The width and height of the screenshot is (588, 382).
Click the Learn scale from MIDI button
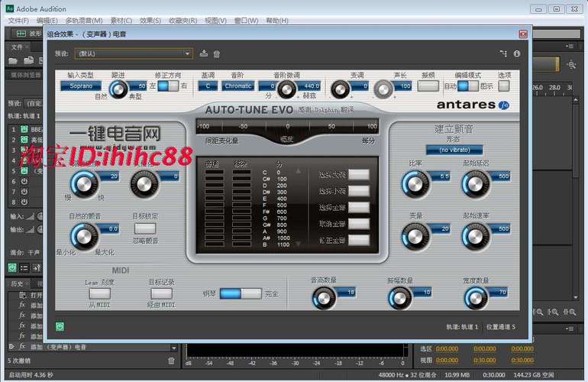[100, 293]
